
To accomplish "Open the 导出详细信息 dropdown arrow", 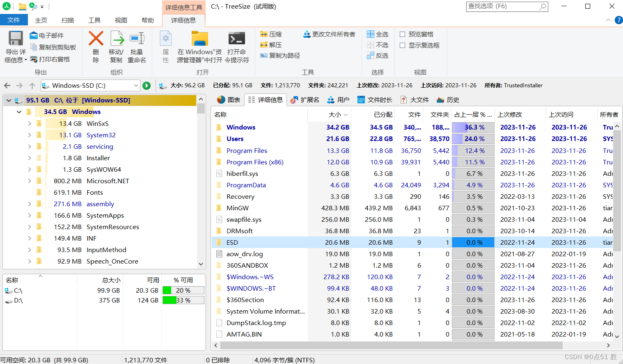I will click(x=26, y=60).
